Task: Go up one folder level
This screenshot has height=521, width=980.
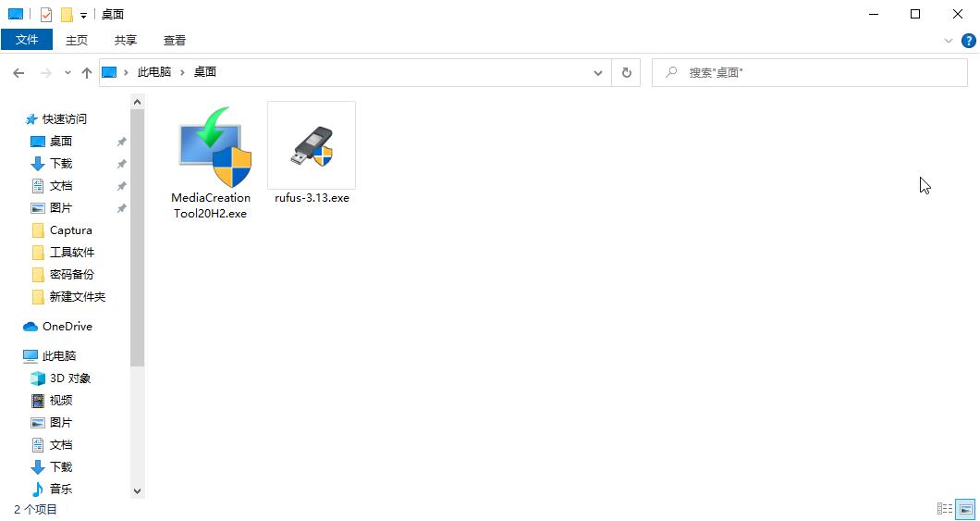Action: point(87,73)
